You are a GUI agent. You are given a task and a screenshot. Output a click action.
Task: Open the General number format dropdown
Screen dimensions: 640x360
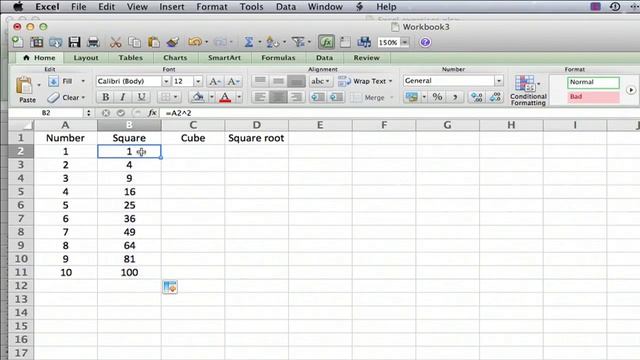coord(498,81)
